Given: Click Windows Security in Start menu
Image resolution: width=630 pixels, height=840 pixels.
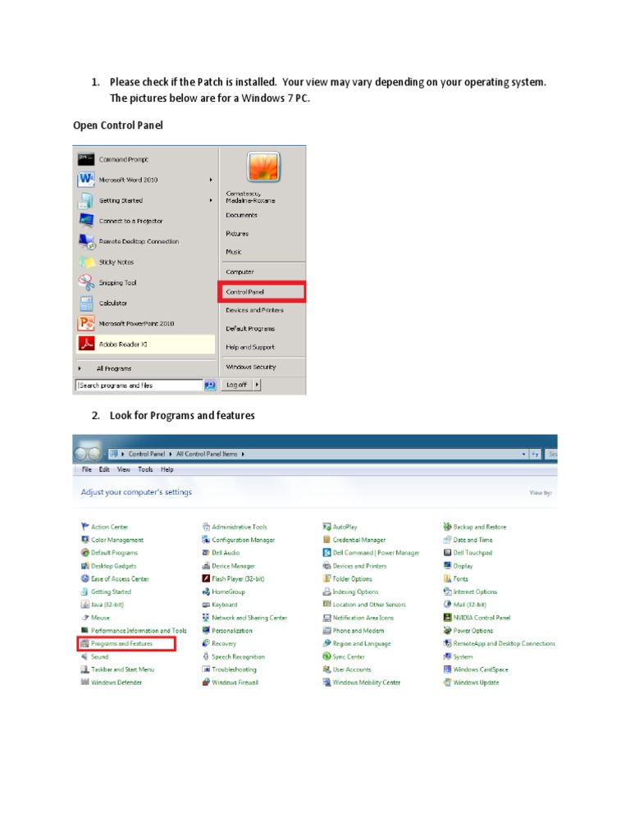Looking at the screenshot, I should [x=251, y=367].
